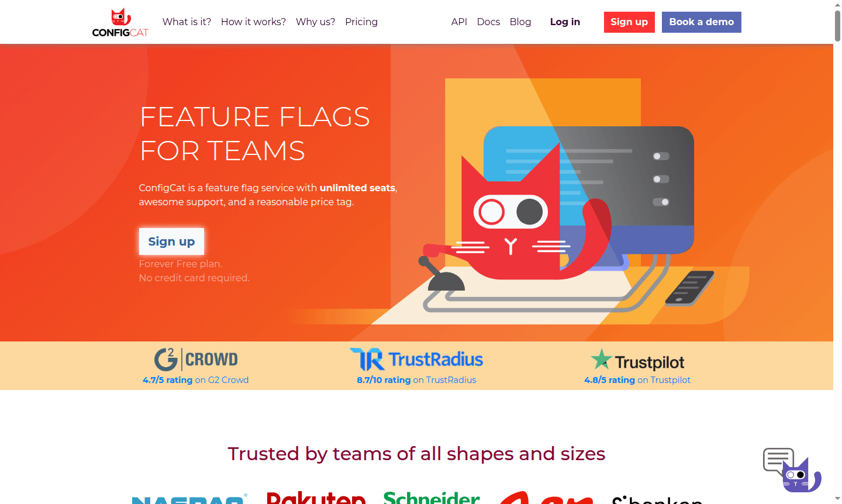This screenshot has height=504, width=842.
Task: Navigate to the API page
Action: click(x=459, y=22)
